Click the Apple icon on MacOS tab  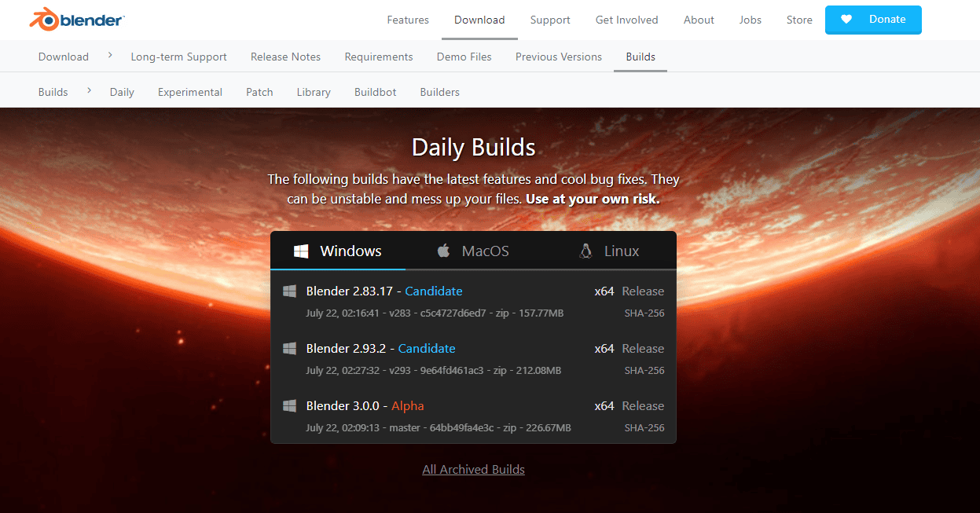coord(444,251)
